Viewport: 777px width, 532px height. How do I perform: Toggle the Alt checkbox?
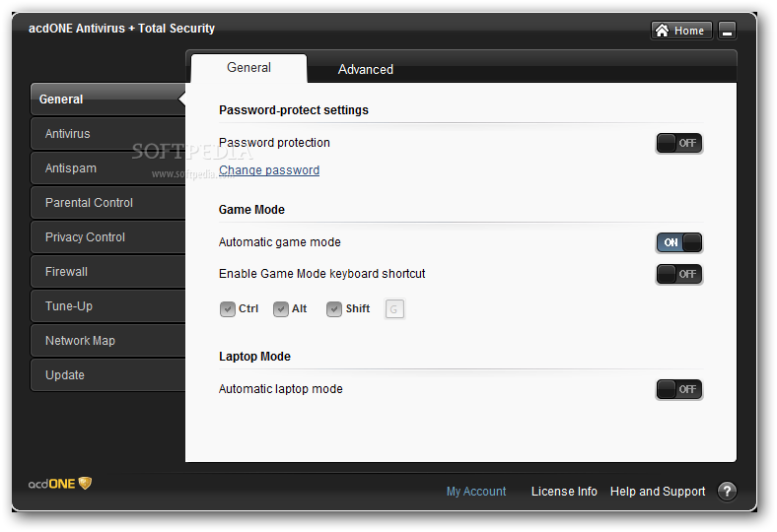280,309
